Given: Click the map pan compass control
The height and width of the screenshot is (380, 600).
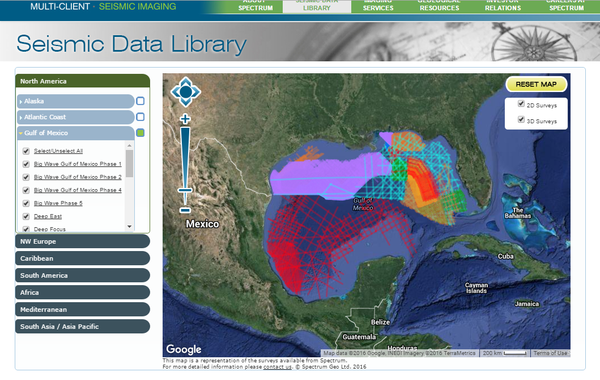Looking at the screenshot, I should click(x=185, y=92).
